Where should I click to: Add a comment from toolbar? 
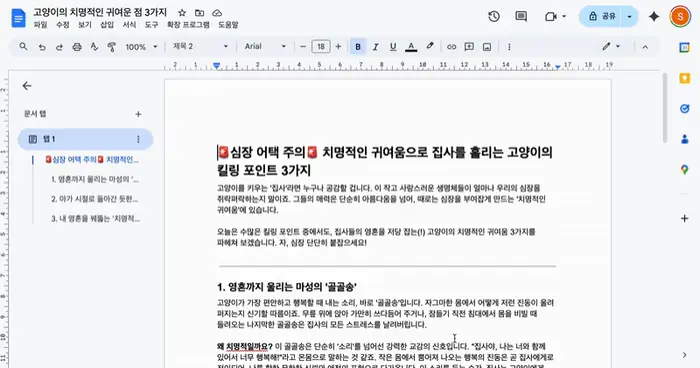(x=469, y=46)
